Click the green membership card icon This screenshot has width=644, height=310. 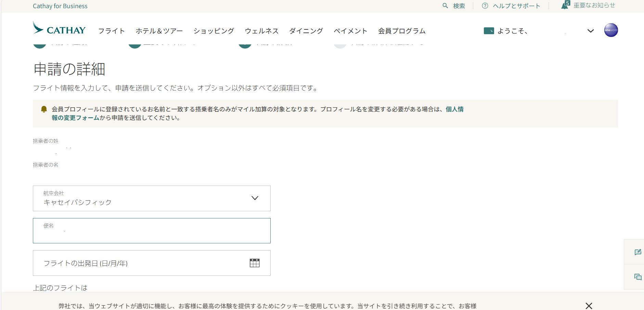(489, 31)
